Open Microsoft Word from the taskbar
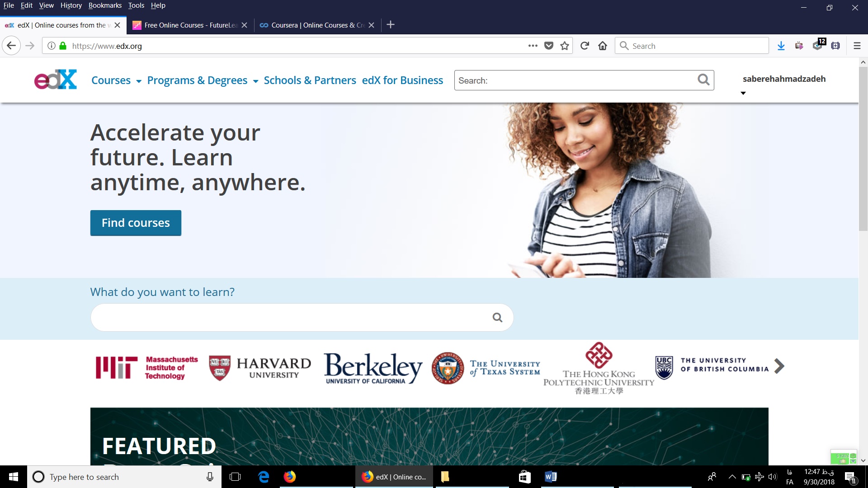The height and width of the screenshot is (488, 868). point(551,477)
